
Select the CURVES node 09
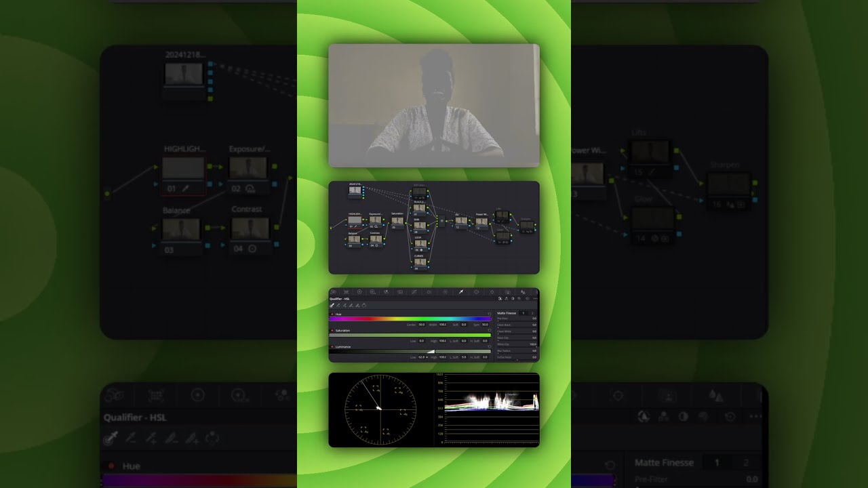pos(420,264)
